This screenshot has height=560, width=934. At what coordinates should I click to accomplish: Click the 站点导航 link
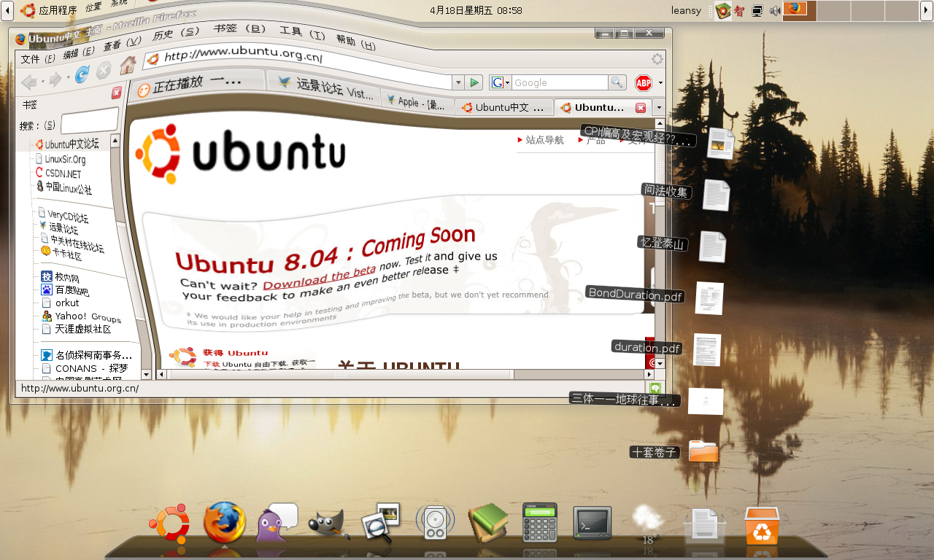pyautogui.click(x=544, y=140)
